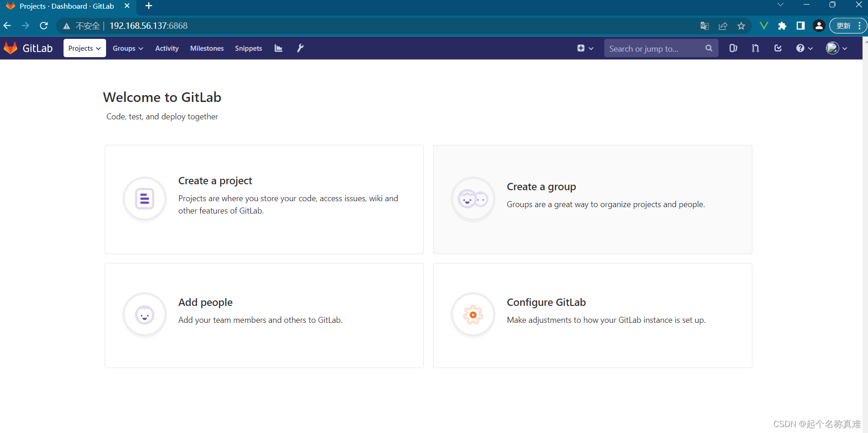
Task: Open the Vue devtools extension icon
Action: pos(764,26)
